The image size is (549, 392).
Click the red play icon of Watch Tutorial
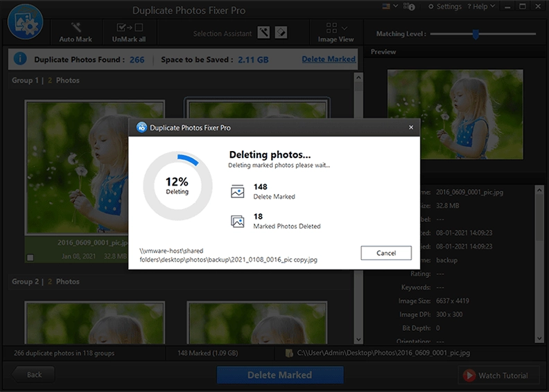(469, 375)
